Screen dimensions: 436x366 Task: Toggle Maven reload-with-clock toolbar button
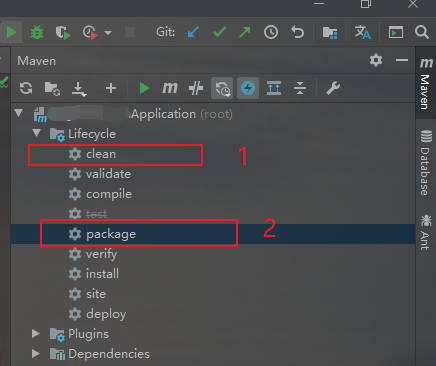coord(222,88)
